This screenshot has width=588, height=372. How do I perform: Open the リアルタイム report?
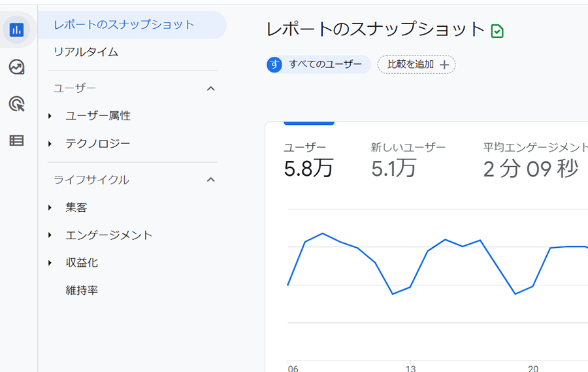(86, 52)
